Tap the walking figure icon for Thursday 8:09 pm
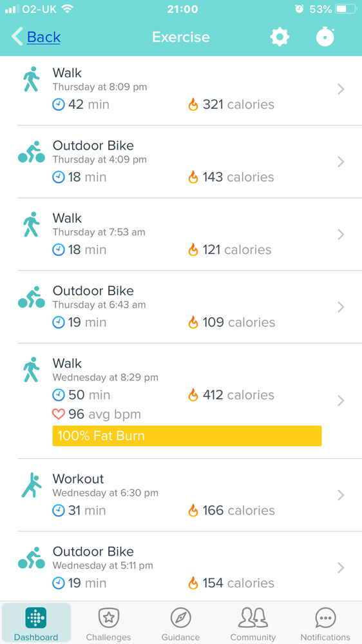This screenshot has height=644, width=362. (31, 79)
